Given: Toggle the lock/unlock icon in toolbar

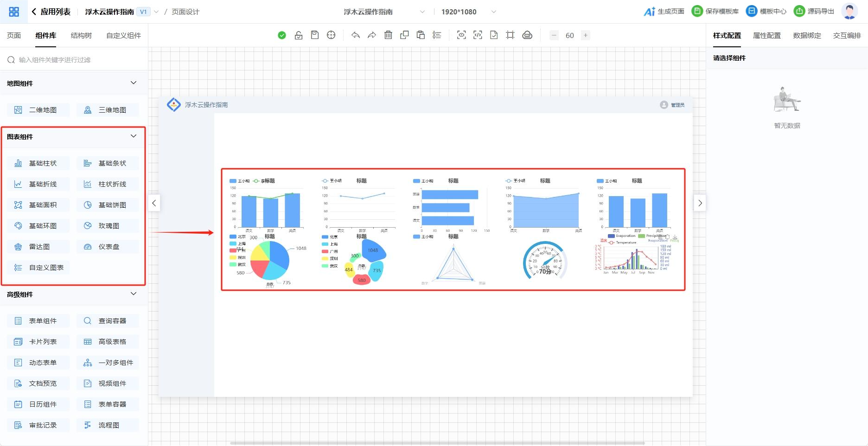Looking at the screenshot, I should [299, 35].
